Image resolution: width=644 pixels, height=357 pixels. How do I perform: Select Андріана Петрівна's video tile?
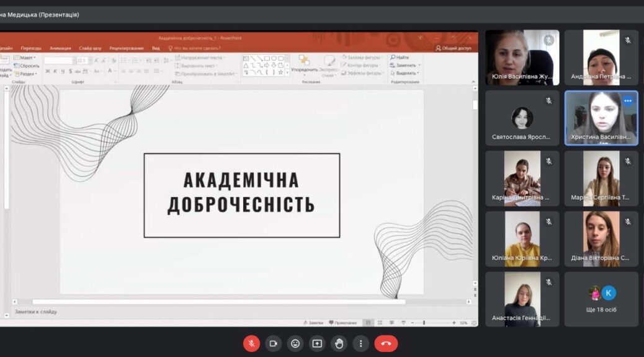(x=601, y=58)
